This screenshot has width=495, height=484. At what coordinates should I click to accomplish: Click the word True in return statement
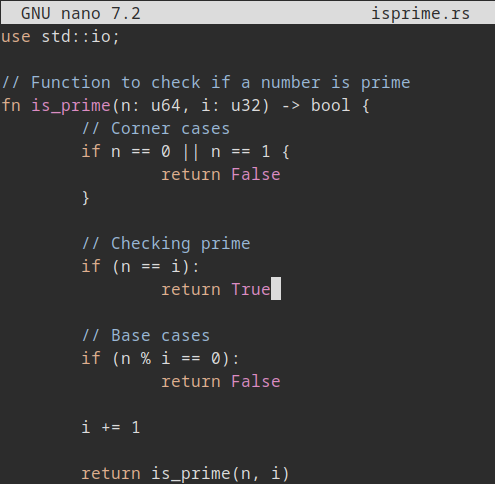pyautogui.click(x=251, y=289)
